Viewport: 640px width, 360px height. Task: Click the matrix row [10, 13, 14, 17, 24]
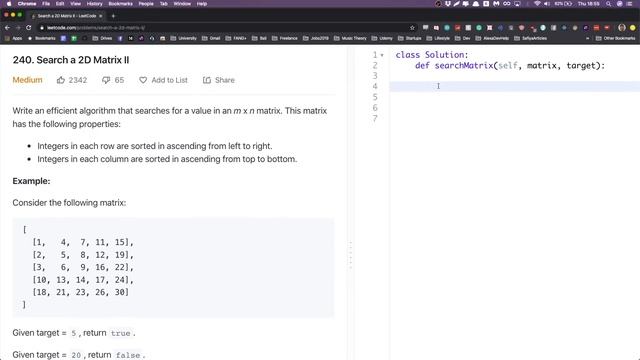point(83,280)
